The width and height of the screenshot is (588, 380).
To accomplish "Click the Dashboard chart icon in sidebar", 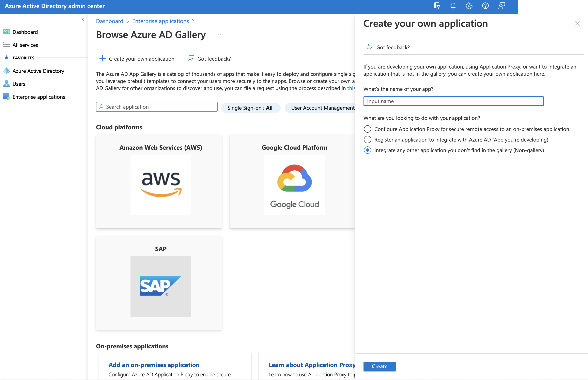I will 6,32.
